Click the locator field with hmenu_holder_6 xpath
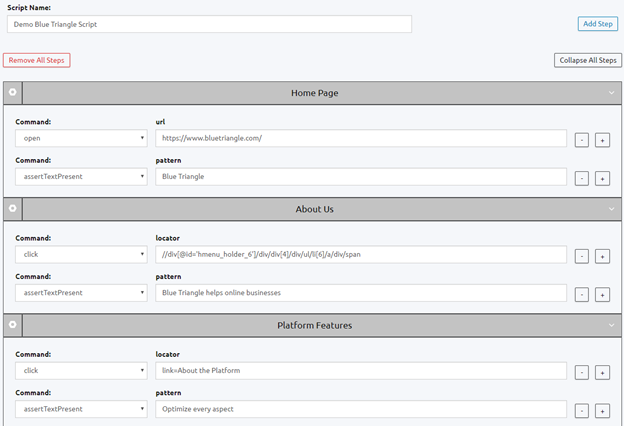 361,254
